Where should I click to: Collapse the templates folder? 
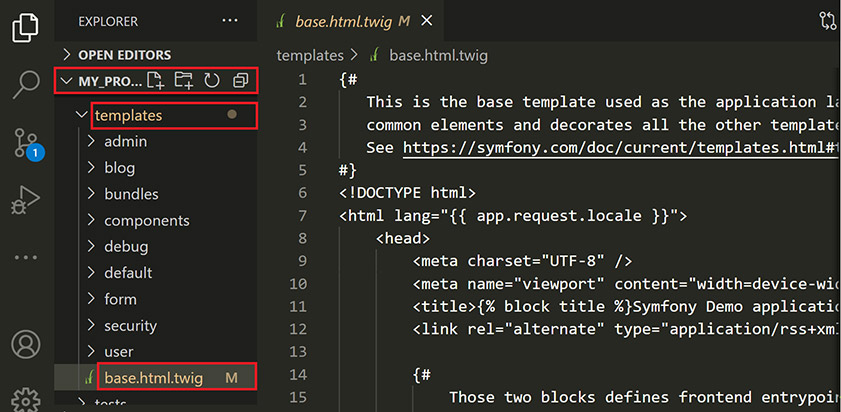pyautogui.click(x=128, y=116)
